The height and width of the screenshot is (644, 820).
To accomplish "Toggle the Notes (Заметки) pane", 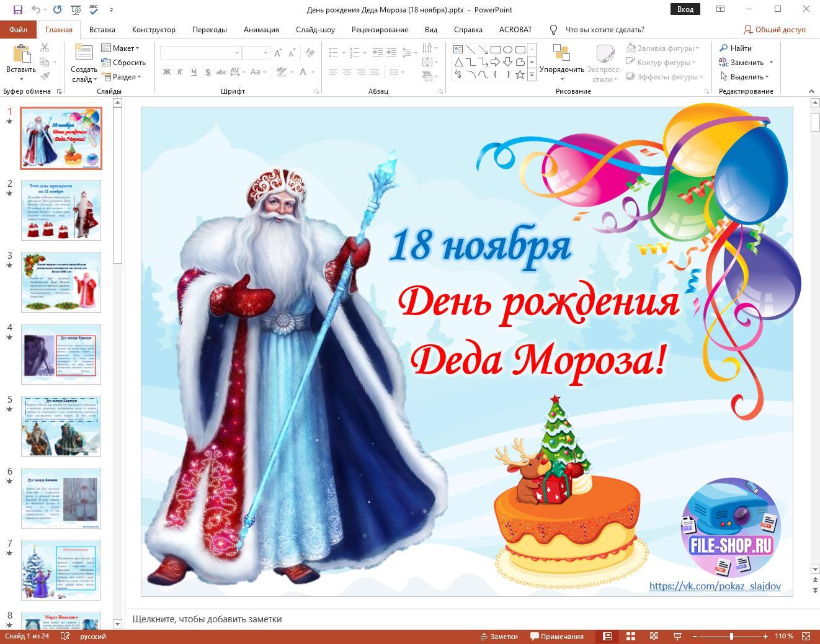I will coord(499,636).
